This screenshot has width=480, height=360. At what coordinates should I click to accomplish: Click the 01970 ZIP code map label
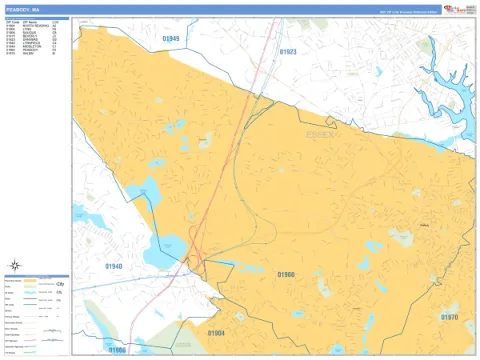click(x=450, y=317)
